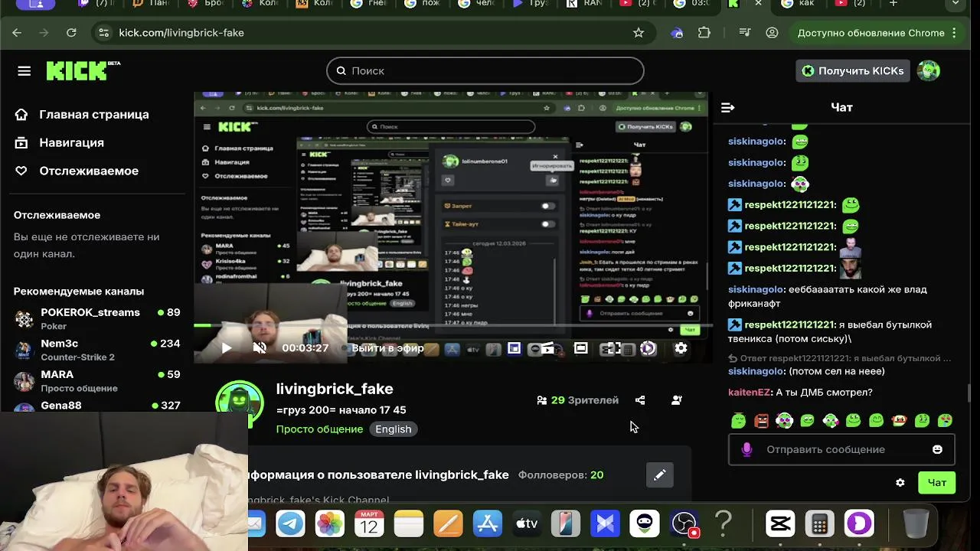Click the purple microphone icon in chat input
Viewport: 980px width, 551px height.
[x=747, y=450]
